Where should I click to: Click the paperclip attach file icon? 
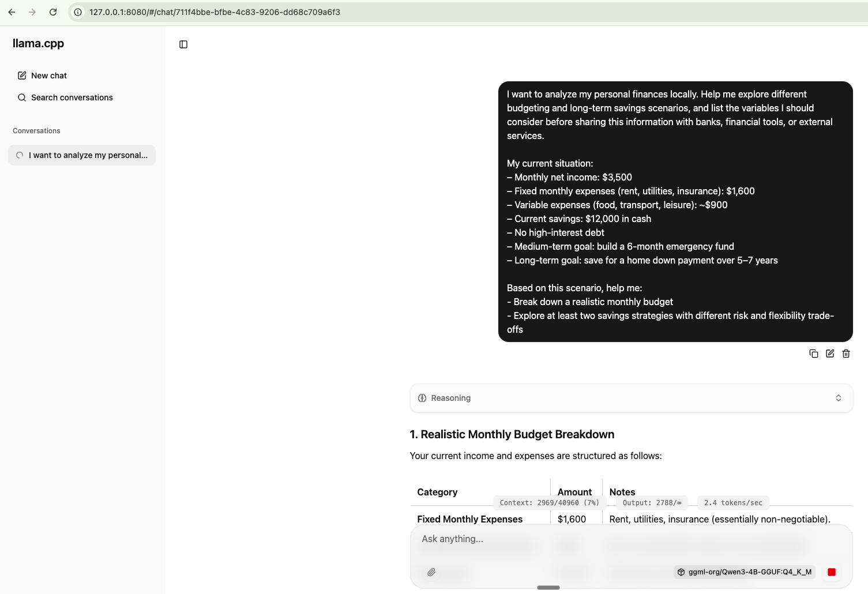pos(431,572)
